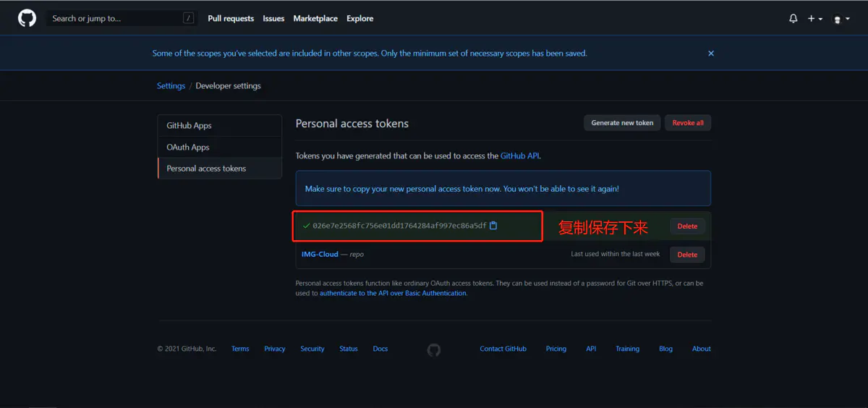Click the Developer settings breadcrumb text
This screenshot has height=408, width=868.
(228, 86)
